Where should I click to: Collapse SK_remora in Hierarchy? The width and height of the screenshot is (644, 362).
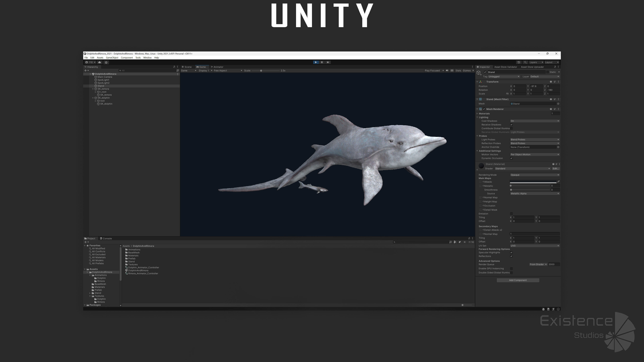coord(93,89)
